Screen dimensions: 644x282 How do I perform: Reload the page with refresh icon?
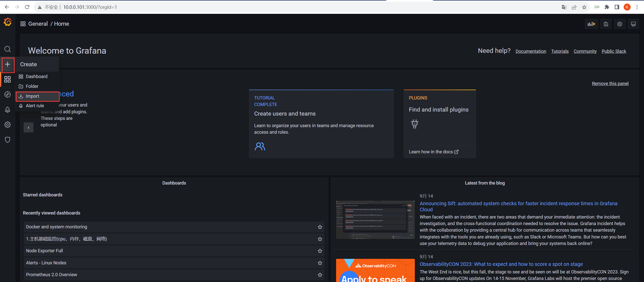[27, 7]
